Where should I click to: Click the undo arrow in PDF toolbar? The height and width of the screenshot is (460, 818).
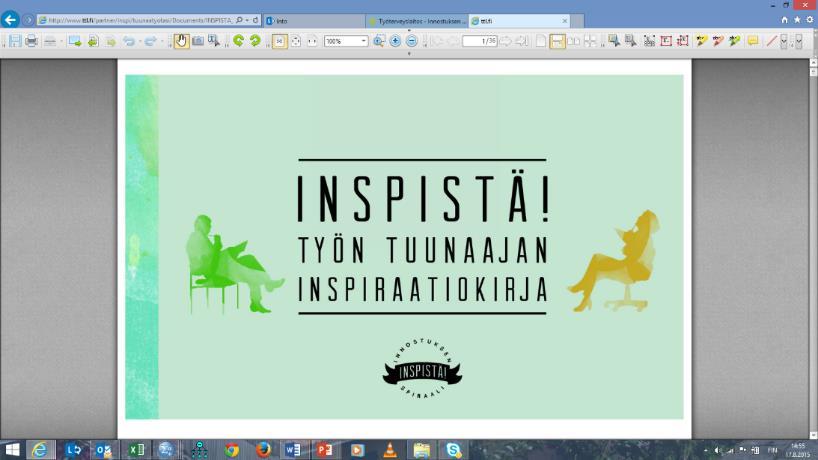click(x=128, y=41)
